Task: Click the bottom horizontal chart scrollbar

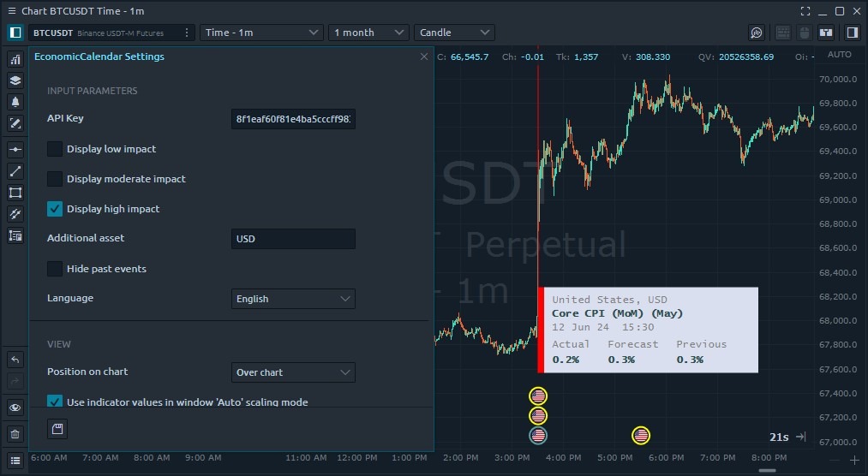Action: [767, 471]
